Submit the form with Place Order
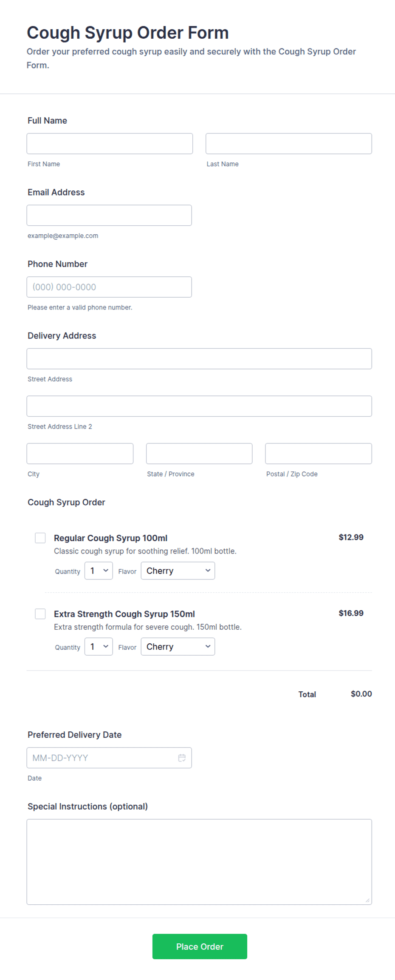 click(x=200, y=946)
